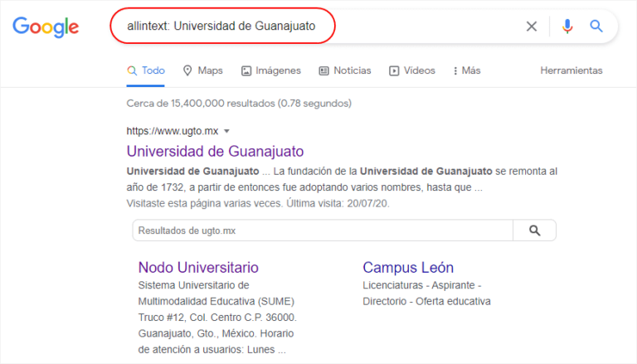Click the three-dot icon beside Más
637x364 pixels.
pyautogui.click(x=455, y=71)
